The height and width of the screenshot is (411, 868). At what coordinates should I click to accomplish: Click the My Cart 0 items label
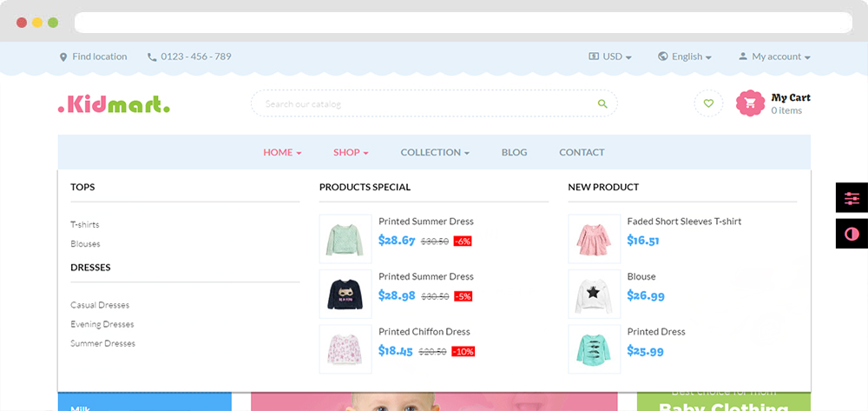click(791, 103)
